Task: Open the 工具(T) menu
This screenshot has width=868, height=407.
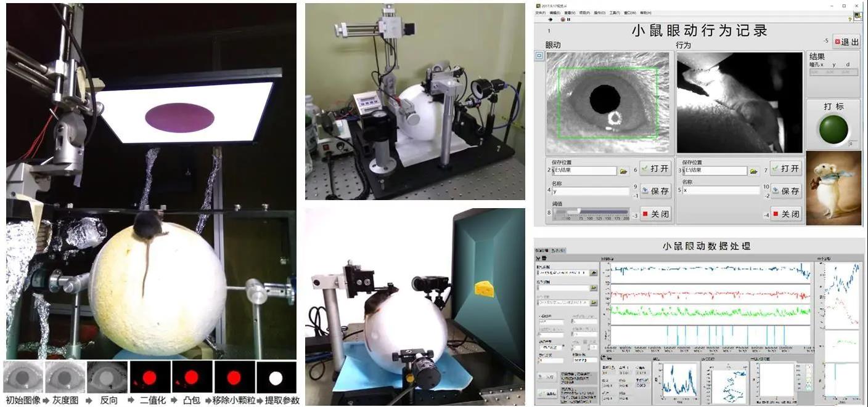Action: [x=614, y=12]
